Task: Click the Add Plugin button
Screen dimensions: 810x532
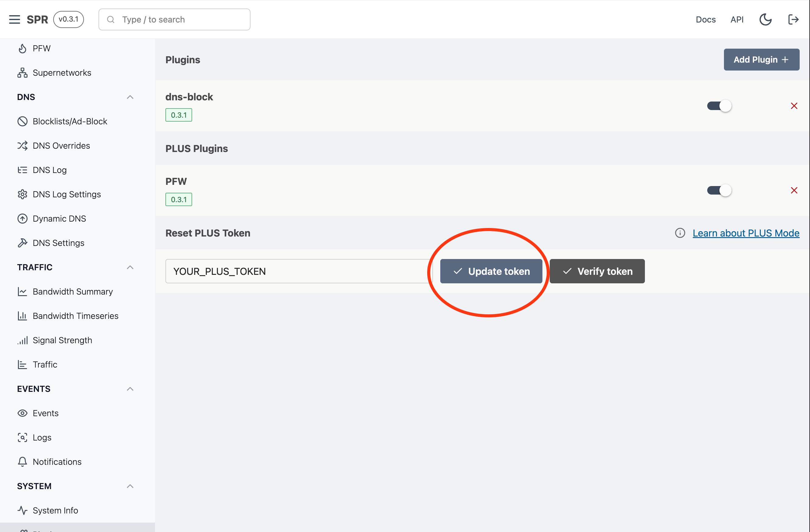Action: pyautogui.click(x=761, y=59)
